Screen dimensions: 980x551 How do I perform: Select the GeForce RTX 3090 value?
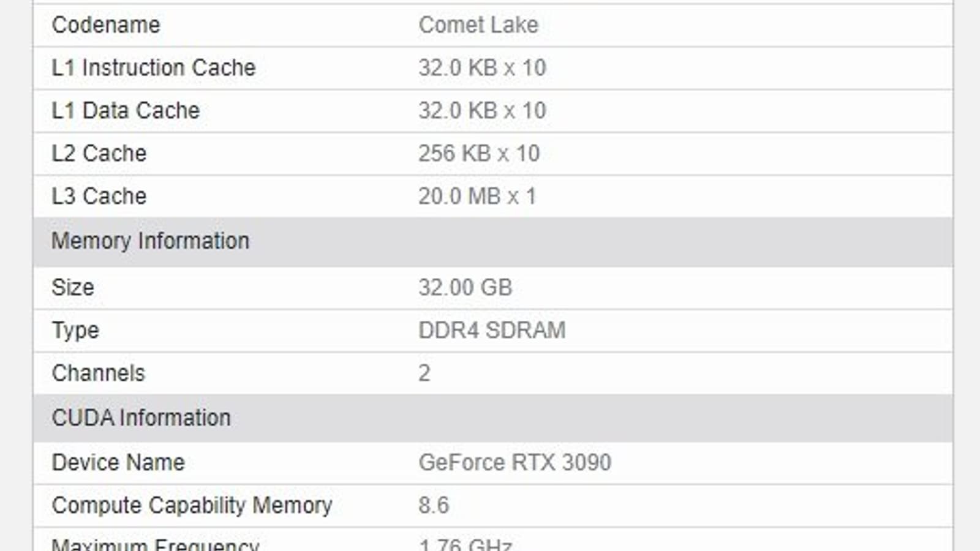pyautogui.click(x=514, y=463)
